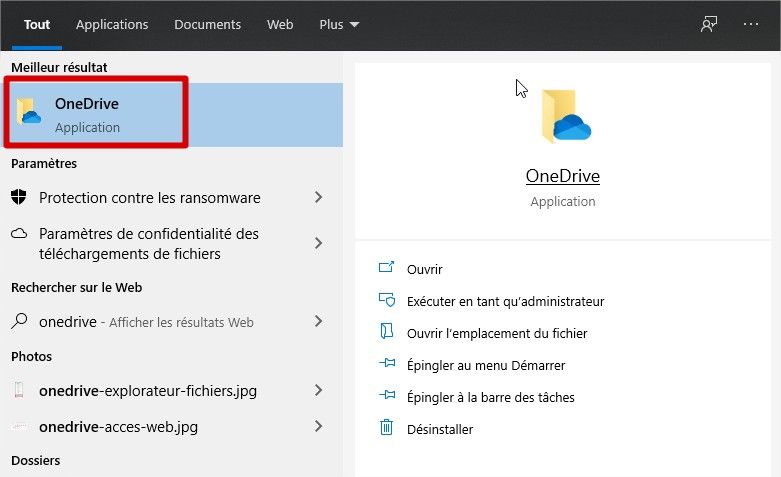Open the onedrive-acces-web.jpg photo result

[118, 427]
